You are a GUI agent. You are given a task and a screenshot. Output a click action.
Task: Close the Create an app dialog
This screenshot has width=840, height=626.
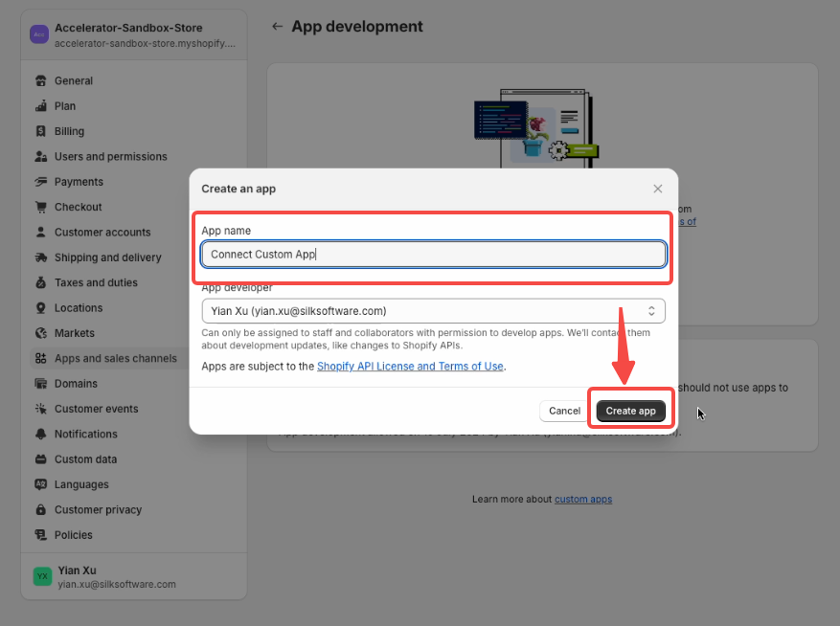tap(658, 189)
